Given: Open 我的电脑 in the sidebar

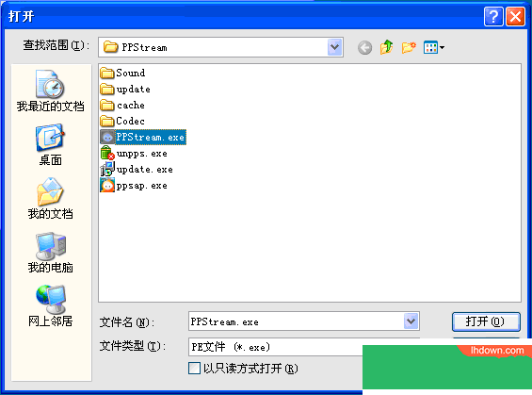Looking at the screenshot, I should click(50, 253).
